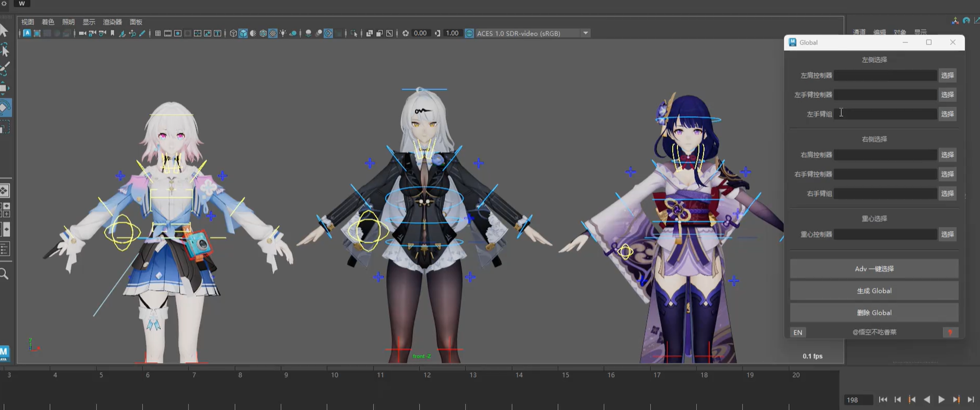980x410 pixels.
Task: Edit the exposure value field 0.00
Action: pos(420,33)
